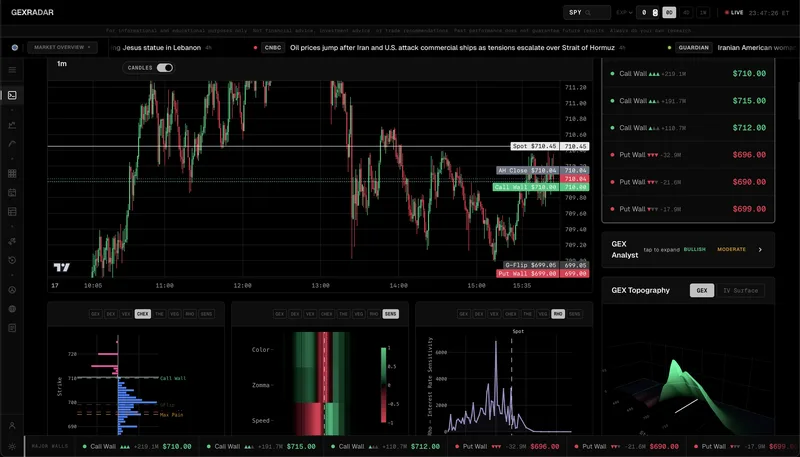The height and width of the screenshot is (457, 800).
Task: Open the Iranian American headline
Action: point(757,47)
